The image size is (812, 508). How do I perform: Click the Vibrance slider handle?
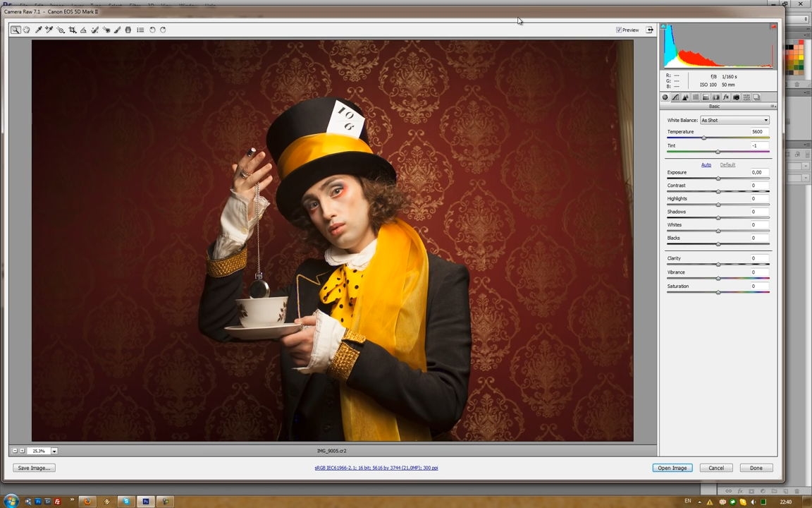tap(718, 279)
